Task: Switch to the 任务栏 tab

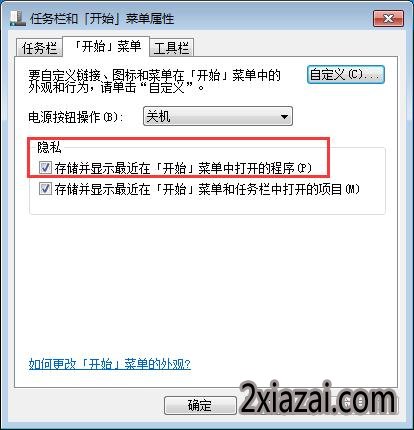Action: 39,48
